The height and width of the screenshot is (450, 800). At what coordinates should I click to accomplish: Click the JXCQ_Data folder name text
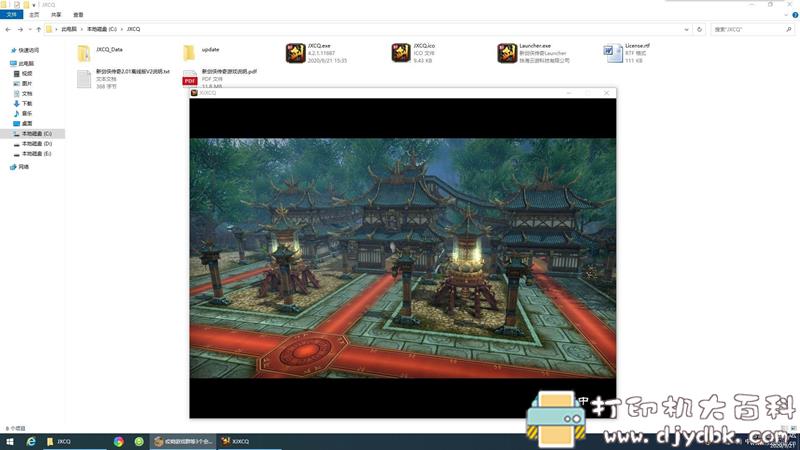pos(109,49)
